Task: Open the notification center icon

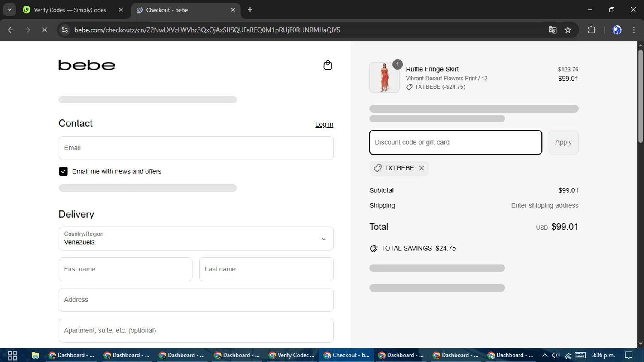Action: click(629, 356)
